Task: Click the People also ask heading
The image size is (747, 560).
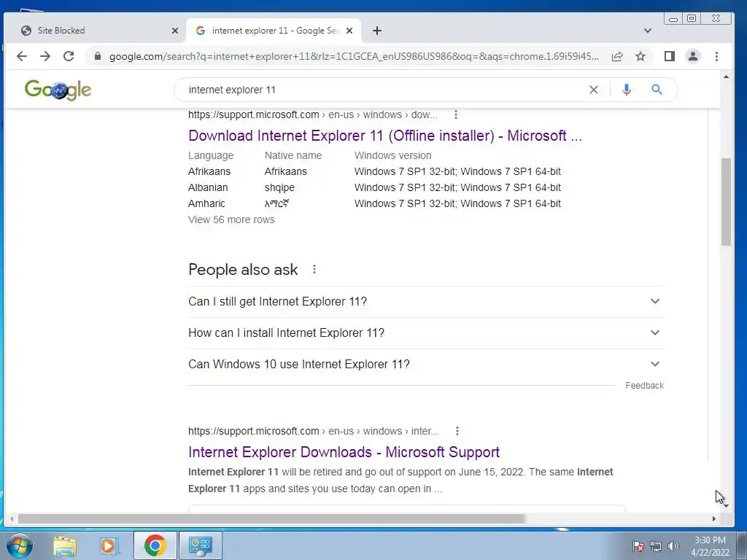Action: (243, 270)
